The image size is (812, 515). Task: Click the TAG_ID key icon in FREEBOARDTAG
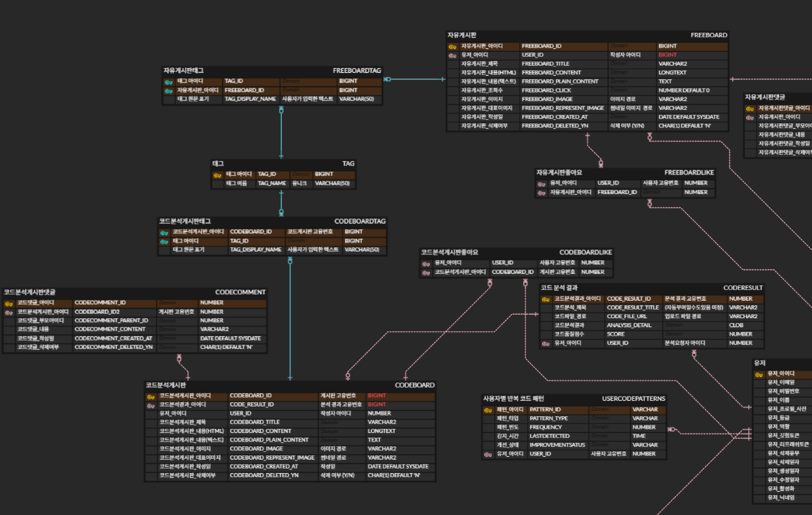tap(169, 82)
